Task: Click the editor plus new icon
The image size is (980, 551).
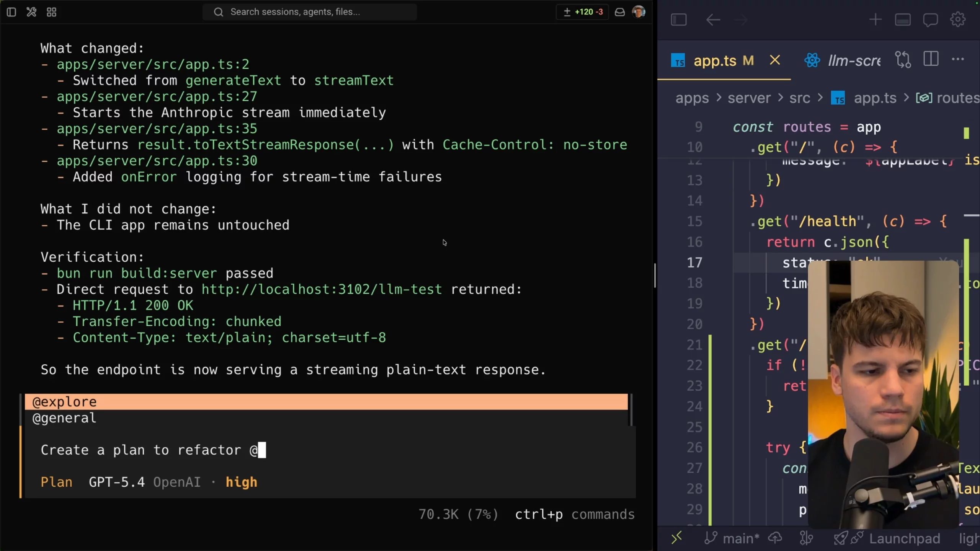Action: pos(875,20)
